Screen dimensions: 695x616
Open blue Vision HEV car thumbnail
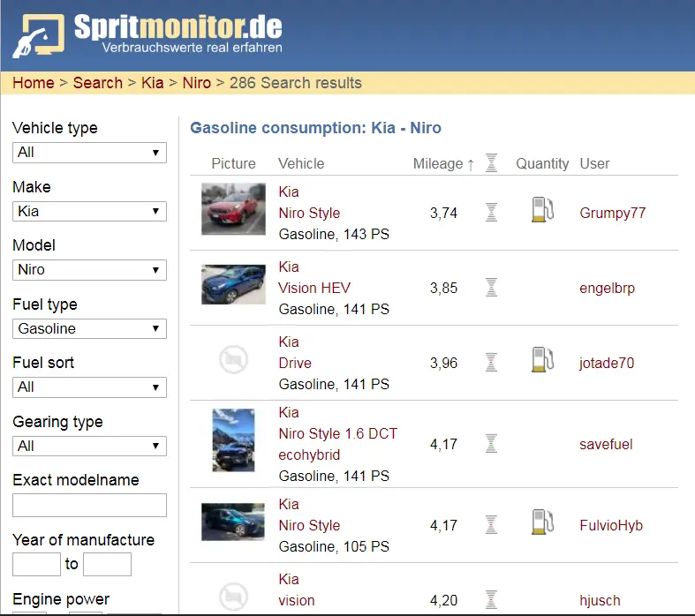pos(234,284)
